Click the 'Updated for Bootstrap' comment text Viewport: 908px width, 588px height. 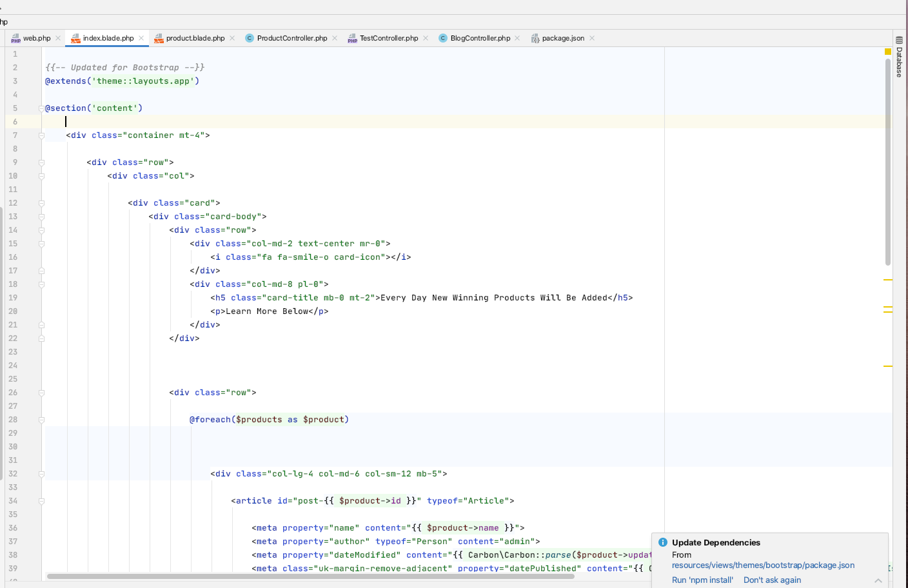(x=125, y=68)
